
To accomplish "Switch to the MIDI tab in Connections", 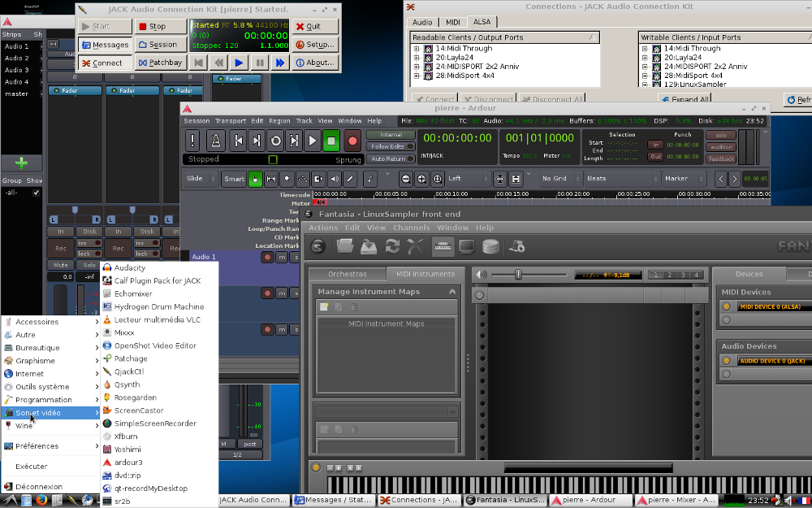I will 452,22.
